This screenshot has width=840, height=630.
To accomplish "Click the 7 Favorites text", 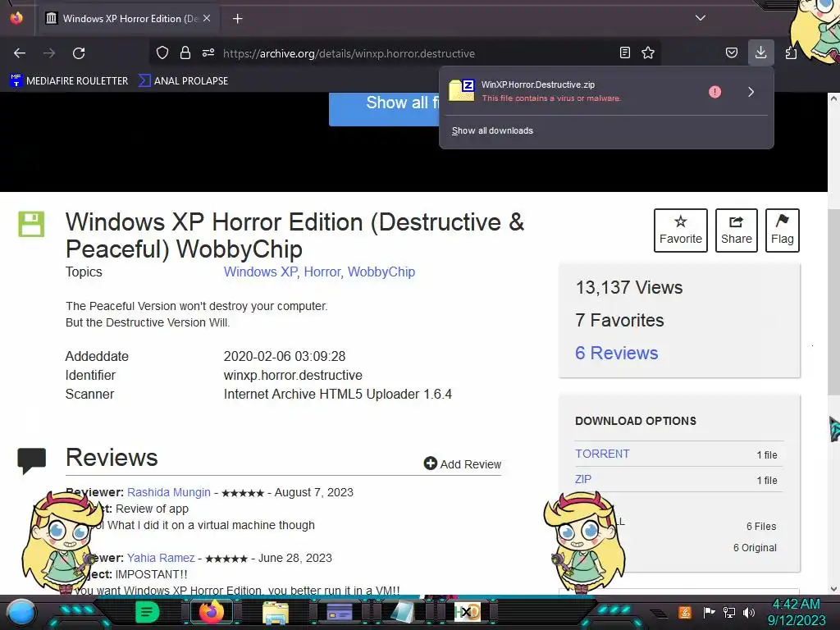I will [619, 321].
